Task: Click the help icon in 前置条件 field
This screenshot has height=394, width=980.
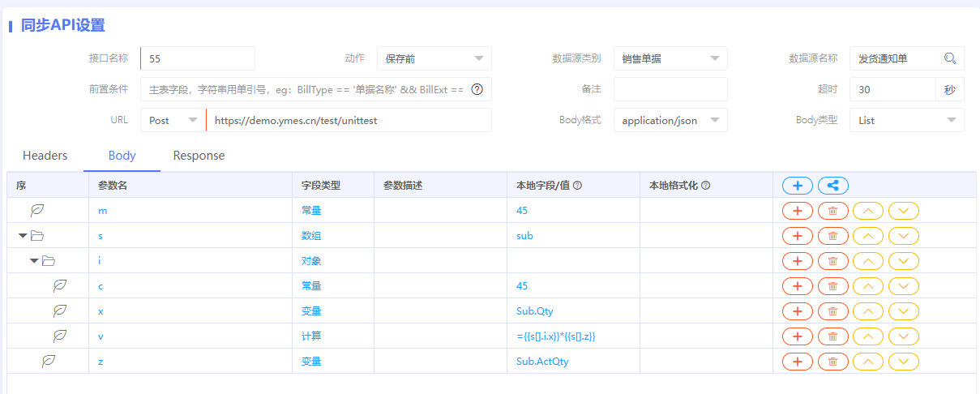Action: 477,89
